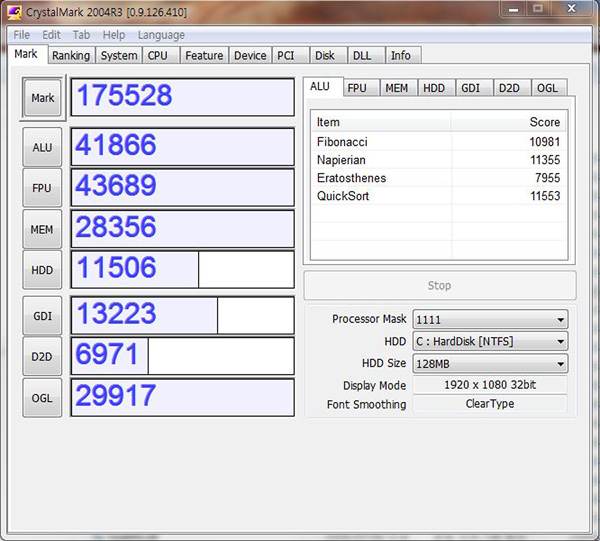Select the Napierian result row
The height and width of the screenshot is (541, 600).
439,160
